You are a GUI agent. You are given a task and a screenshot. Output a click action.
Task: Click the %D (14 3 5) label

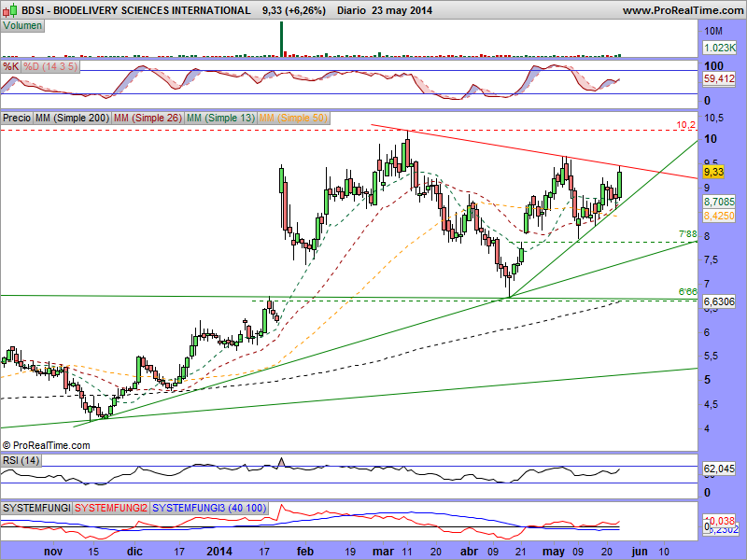pos(50,66)
